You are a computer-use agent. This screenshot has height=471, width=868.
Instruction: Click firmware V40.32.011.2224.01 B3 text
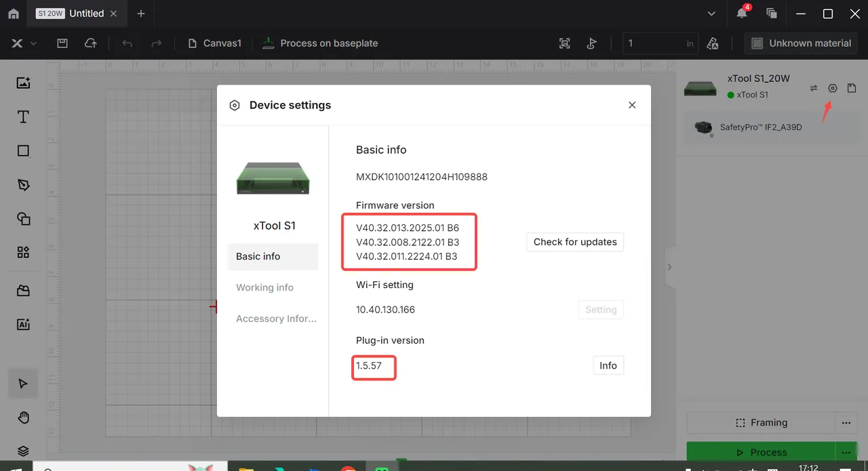[407, 256]
